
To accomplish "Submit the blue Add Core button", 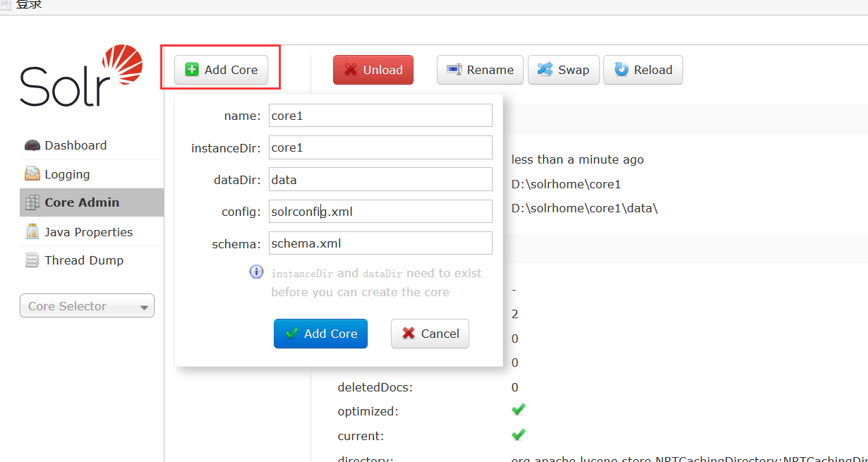I will [x=320, y=334].
